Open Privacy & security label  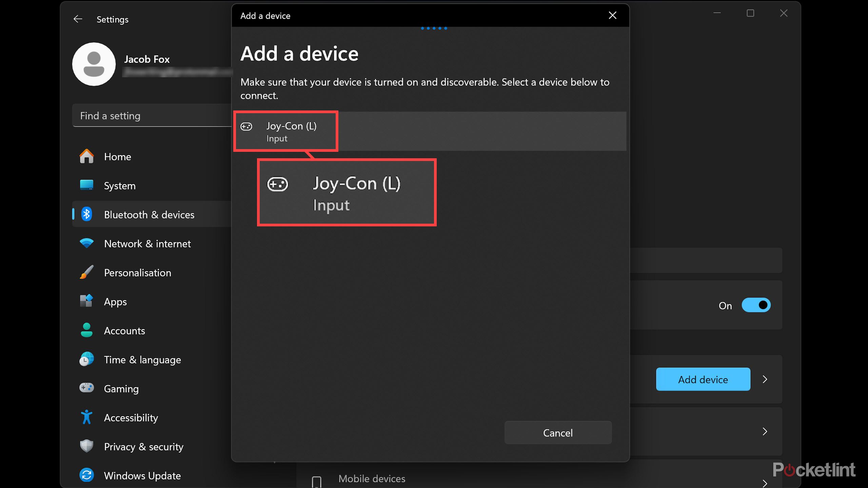coord(144,447)
